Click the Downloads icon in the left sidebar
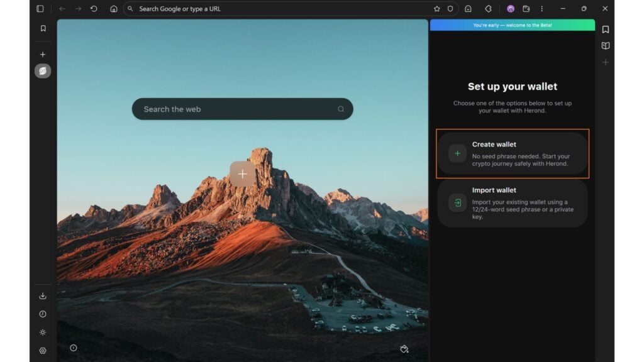644x362 pixels. tap(43, 295)
